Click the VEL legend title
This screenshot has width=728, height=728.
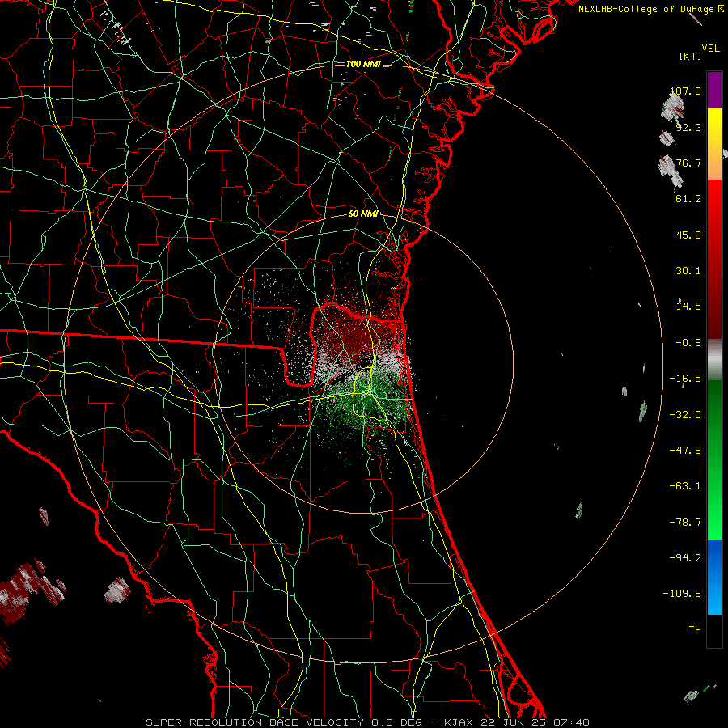click(x=710, y=49)
